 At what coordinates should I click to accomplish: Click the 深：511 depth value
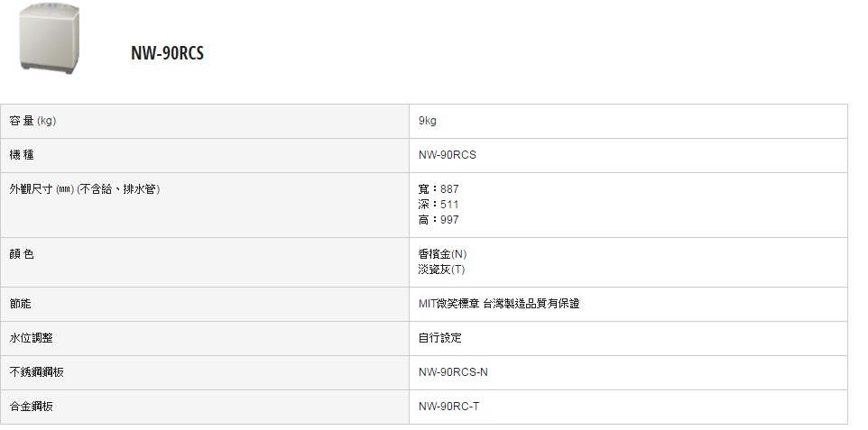pos(439,205)
